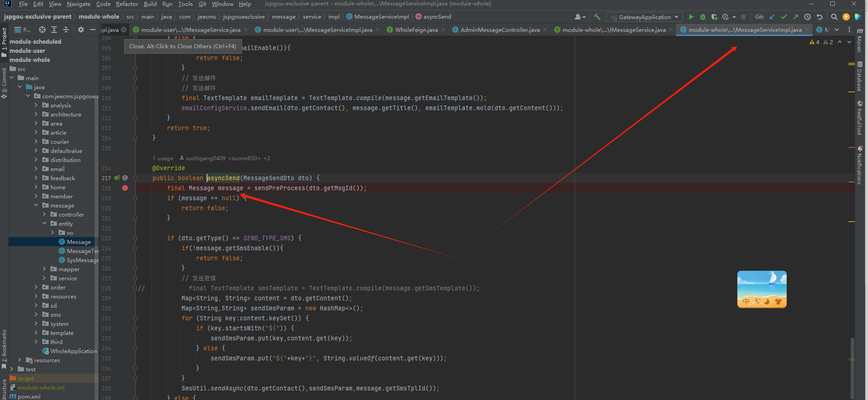
Task: Click the Git update project blue arrow
Action: tap(772, 17)
